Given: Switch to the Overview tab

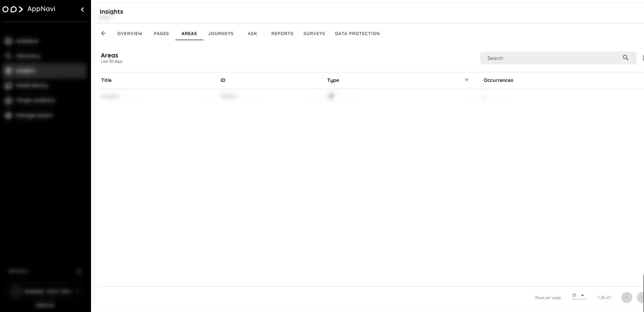Looking at the screenshot, I should pyautogui.click(x=130, y=34).
